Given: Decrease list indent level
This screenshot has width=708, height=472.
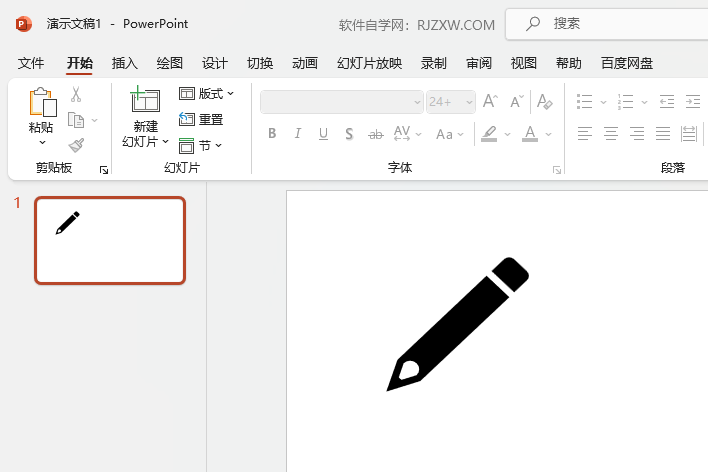Looking at the screenshot, I should click(666, 102).
